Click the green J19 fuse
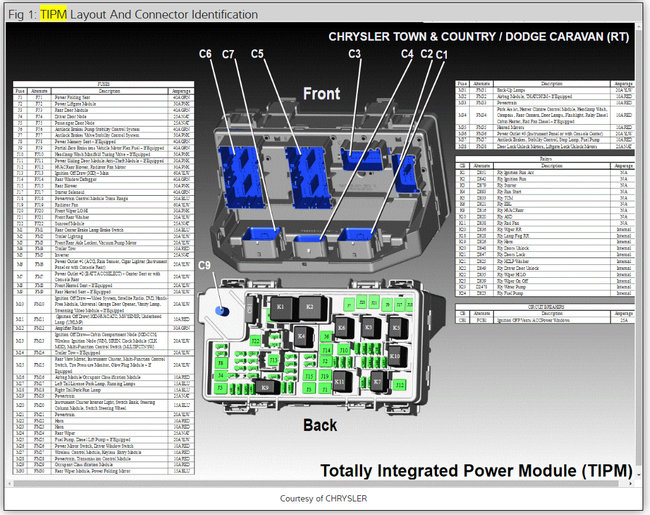Image resolution: width=650 pixels, height=515 pixels. pos(325,376)
